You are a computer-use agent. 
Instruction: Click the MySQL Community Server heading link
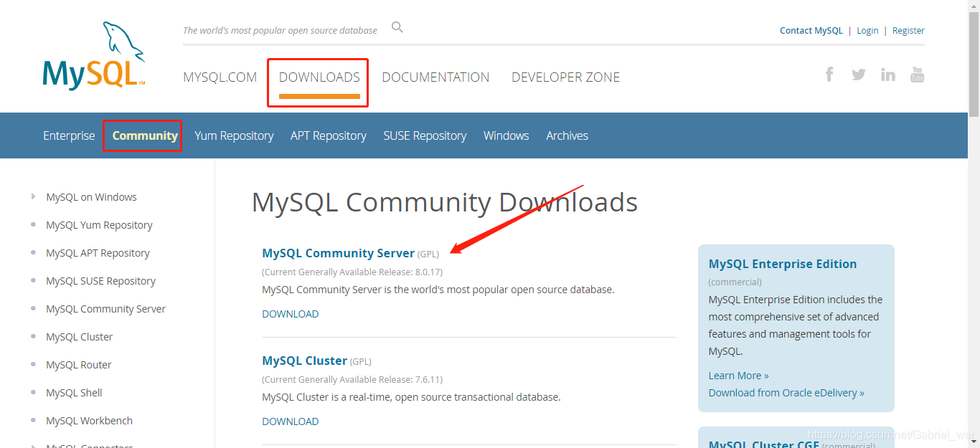tap(339, 253)
